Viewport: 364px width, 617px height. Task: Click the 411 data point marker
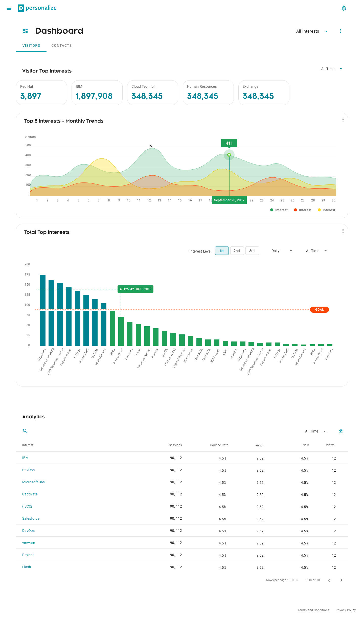coord(229,155)
